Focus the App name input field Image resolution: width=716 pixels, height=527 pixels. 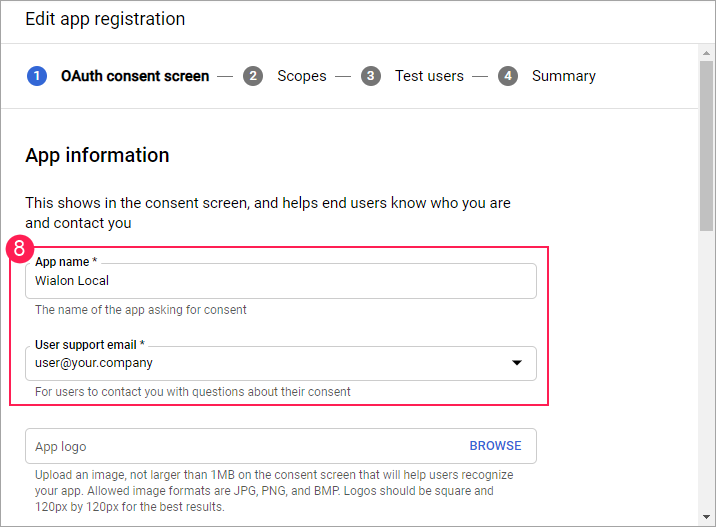[x=280, y=281]
